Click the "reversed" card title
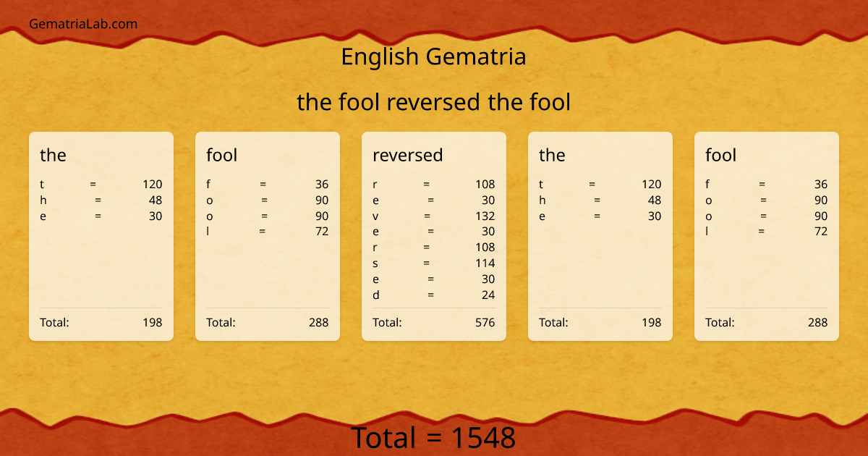This screenshot has height=456, width=868. (407, 155)
